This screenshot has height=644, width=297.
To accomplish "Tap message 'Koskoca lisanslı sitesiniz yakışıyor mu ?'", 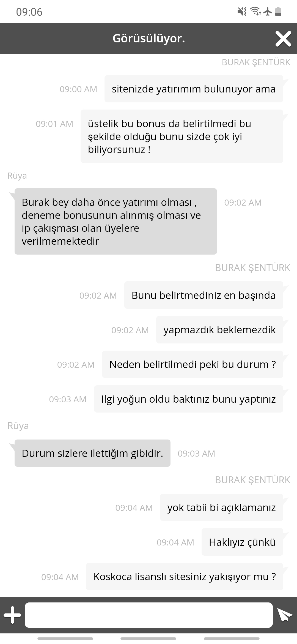I will click(x=185, y=577).
